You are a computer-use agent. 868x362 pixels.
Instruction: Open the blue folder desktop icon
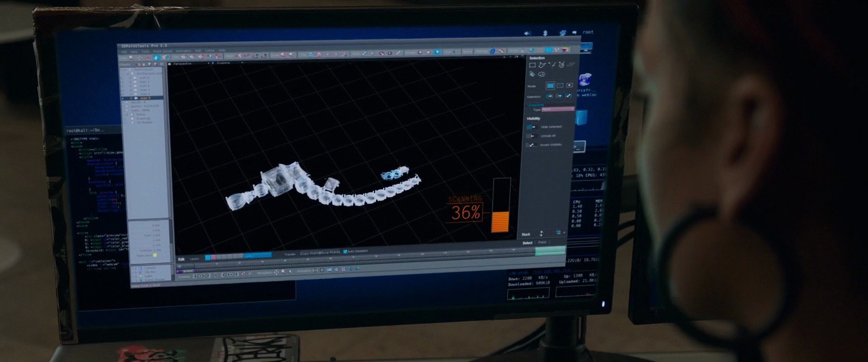(581, 118)
